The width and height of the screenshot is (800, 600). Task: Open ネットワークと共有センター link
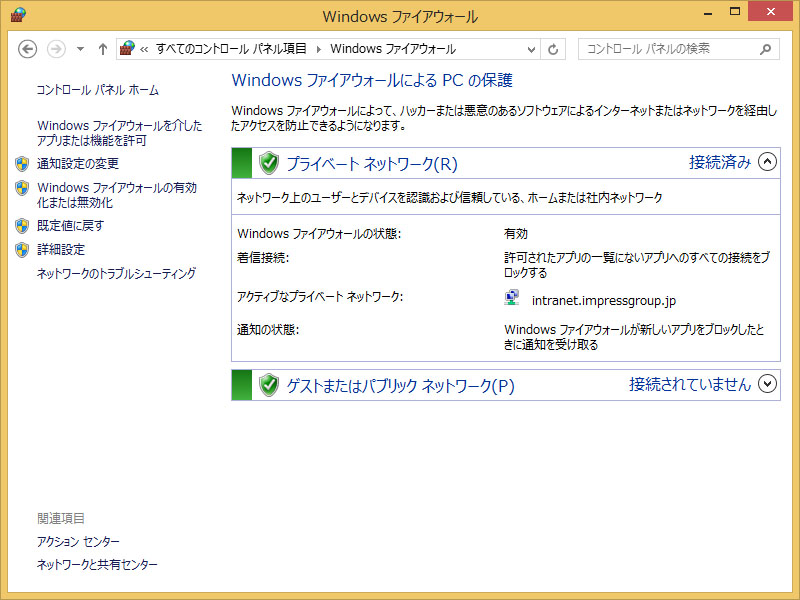[97, 564]
